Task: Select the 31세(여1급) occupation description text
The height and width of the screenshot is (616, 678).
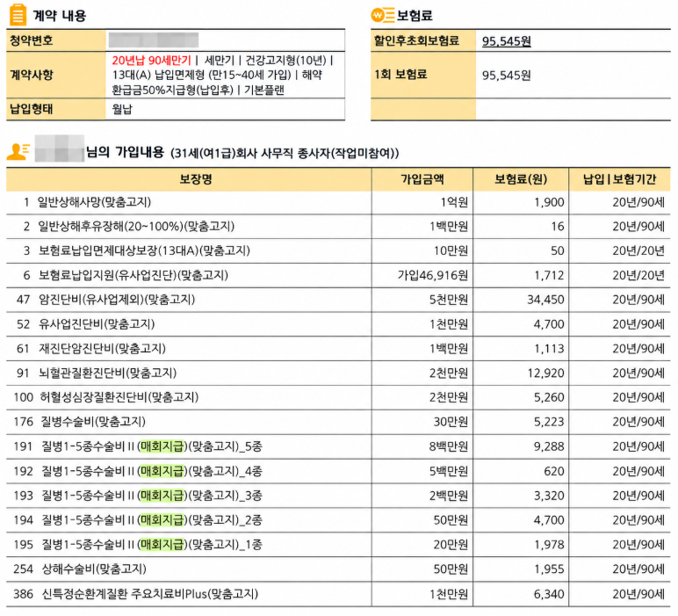Action: [x=285, y=153]
